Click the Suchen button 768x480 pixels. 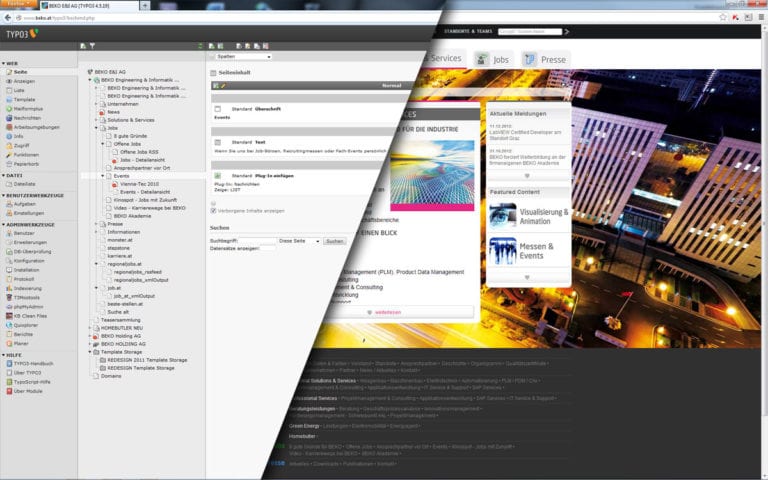tap(335, 241)
